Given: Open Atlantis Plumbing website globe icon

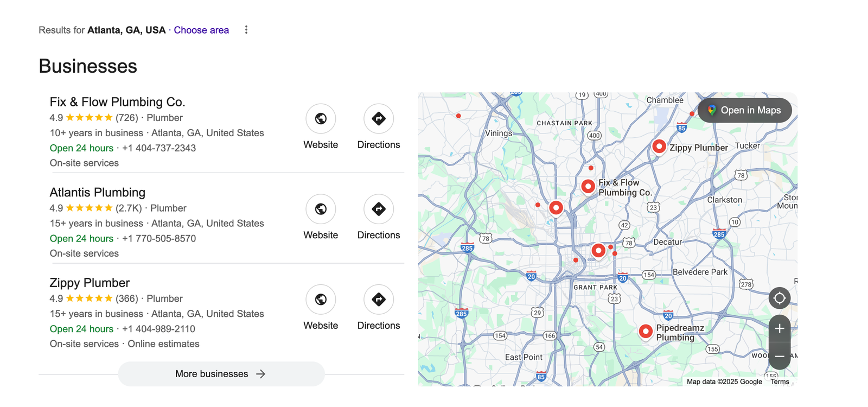Looking at the screenshot, I should pos(321,209).
